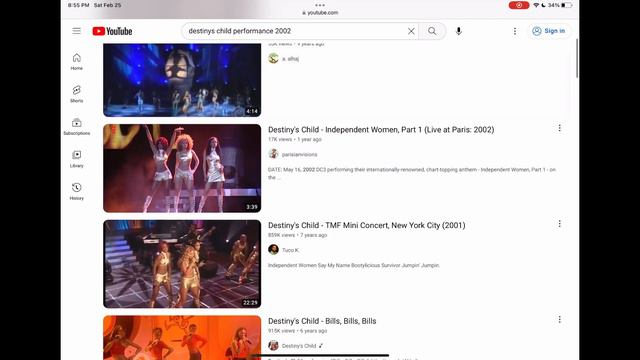
Task: Open the Independent Women Live at Paris video title
Action: pyautogui.click(x=381, y=130)
